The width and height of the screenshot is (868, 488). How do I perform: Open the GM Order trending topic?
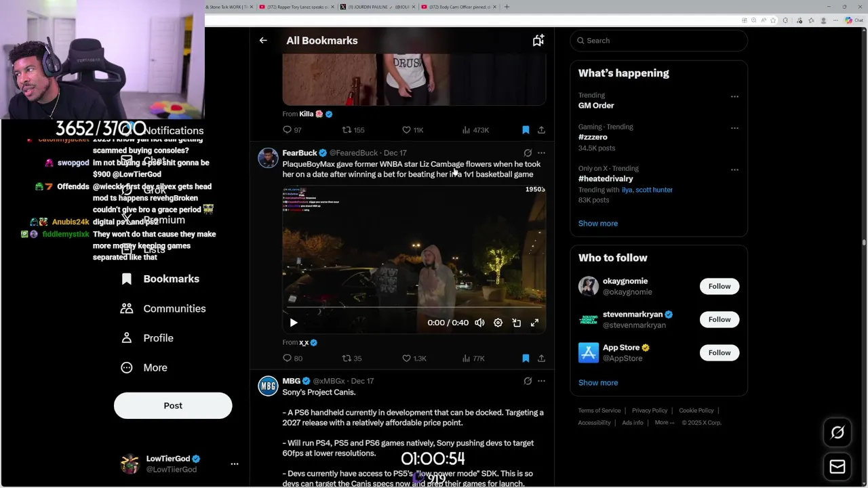point(596,106)
